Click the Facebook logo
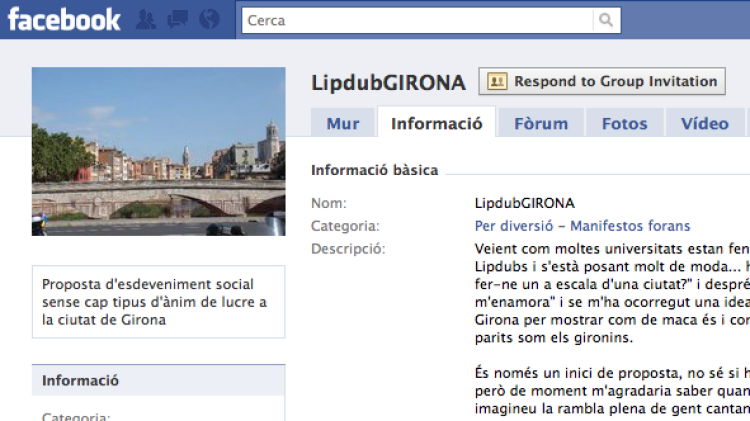The height and width of the screenshot is (421, 750). click(64, 20)
